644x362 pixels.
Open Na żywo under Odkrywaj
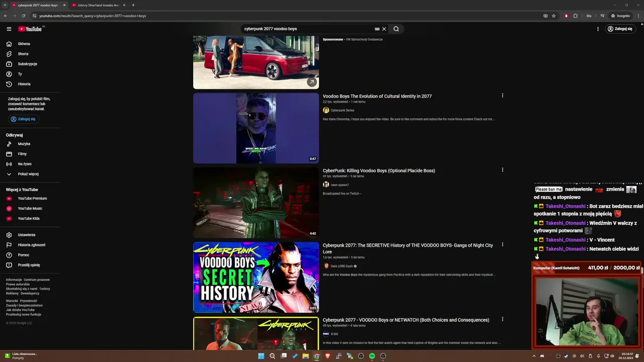(x=30, y=164)
